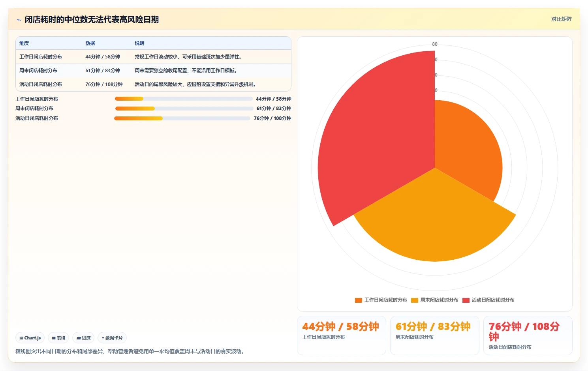Screen dimensions: 588x371
Task: Open the 76分钟 / 108分钟 data card
Action: [x=528, y=335]
